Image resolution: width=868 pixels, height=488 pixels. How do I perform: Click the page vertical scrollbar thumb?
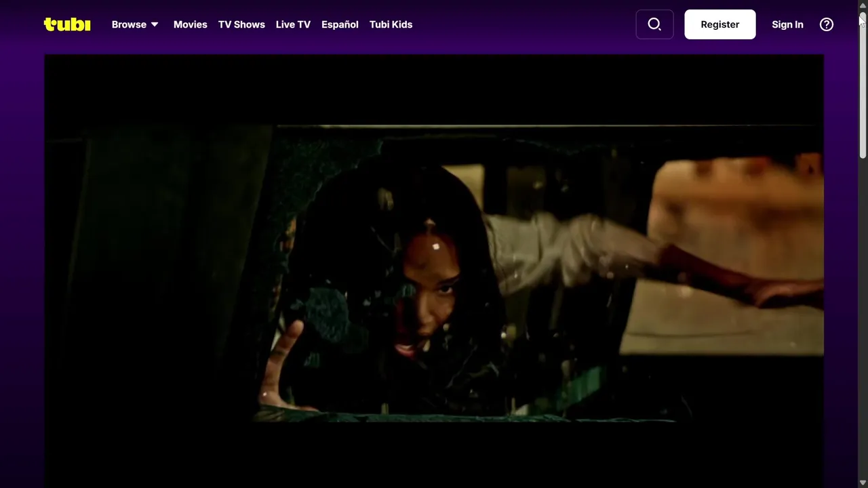tap(863, 85)
